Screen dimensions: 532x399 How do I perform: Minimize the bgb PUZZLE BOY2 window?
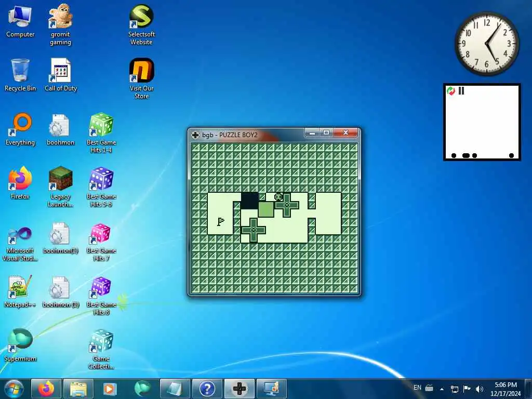(312, 132)
